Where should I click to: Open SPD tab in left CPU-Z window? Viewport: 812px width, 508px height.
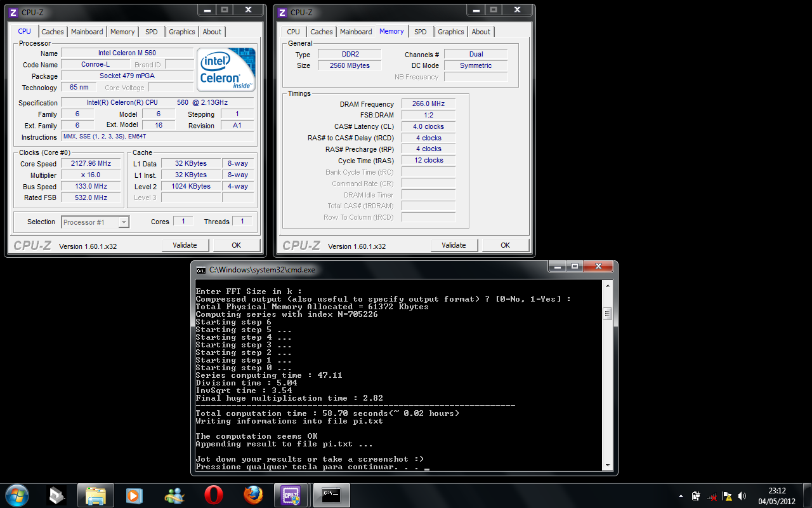click(152, 32)
